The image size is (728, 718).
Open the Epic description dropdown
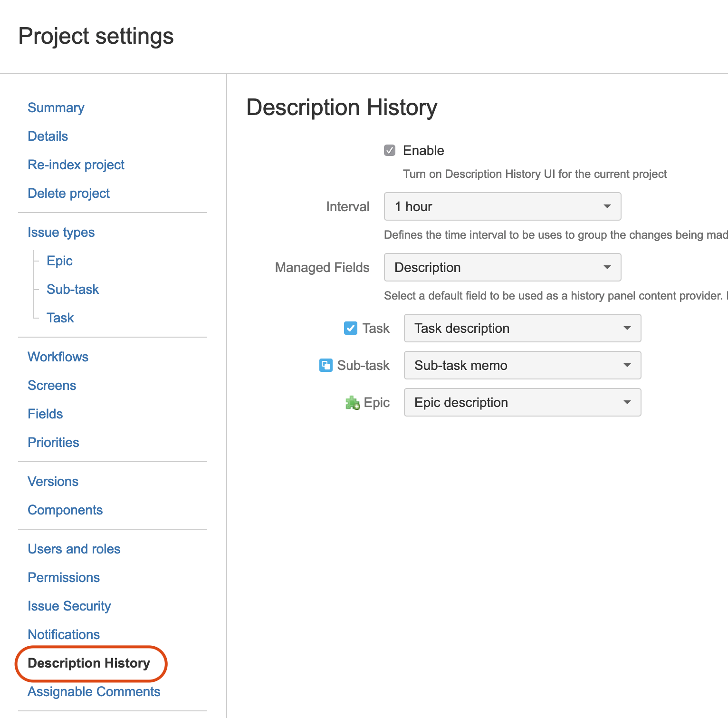(x=522, y=402)
